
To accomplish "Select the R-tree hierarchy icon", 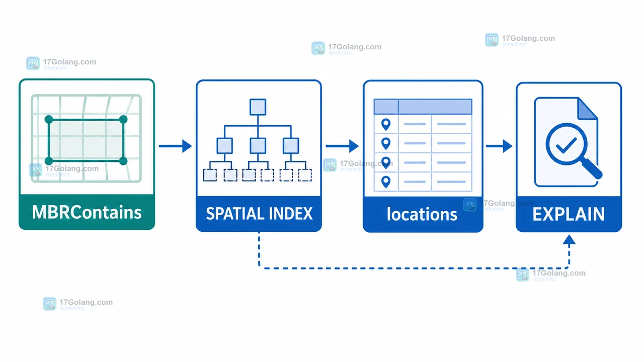I will click(257, 140).
